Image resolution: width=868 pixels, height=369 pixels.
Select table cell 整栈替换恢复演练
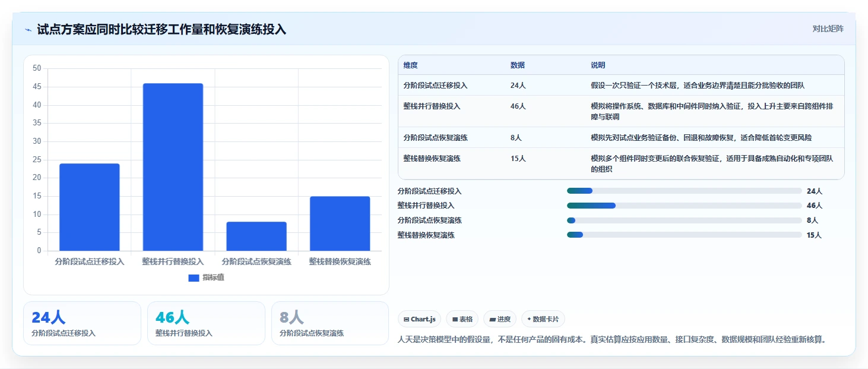point(432,159)
